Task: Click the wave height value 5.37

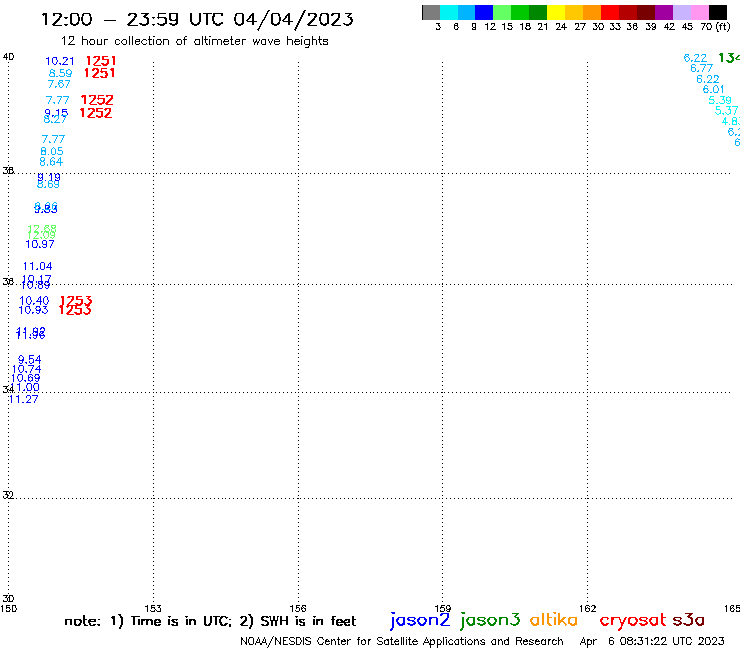Action: pos(726,110)
